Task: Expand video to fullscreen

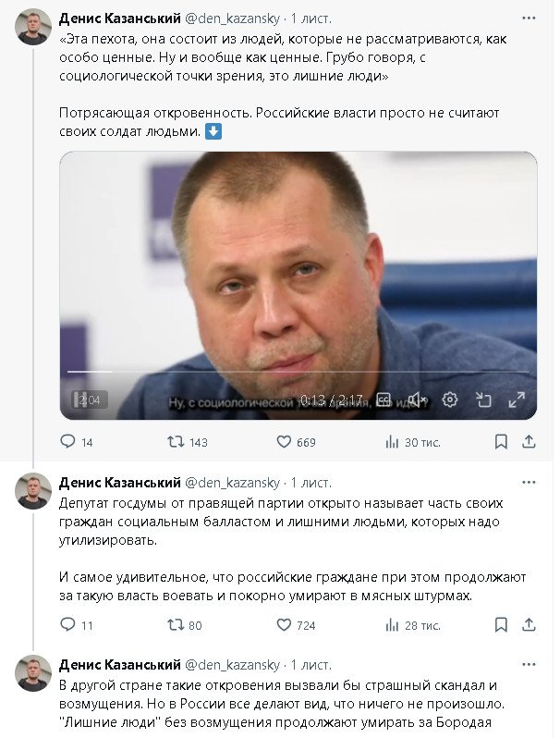Action: click(x=517, y=400)
